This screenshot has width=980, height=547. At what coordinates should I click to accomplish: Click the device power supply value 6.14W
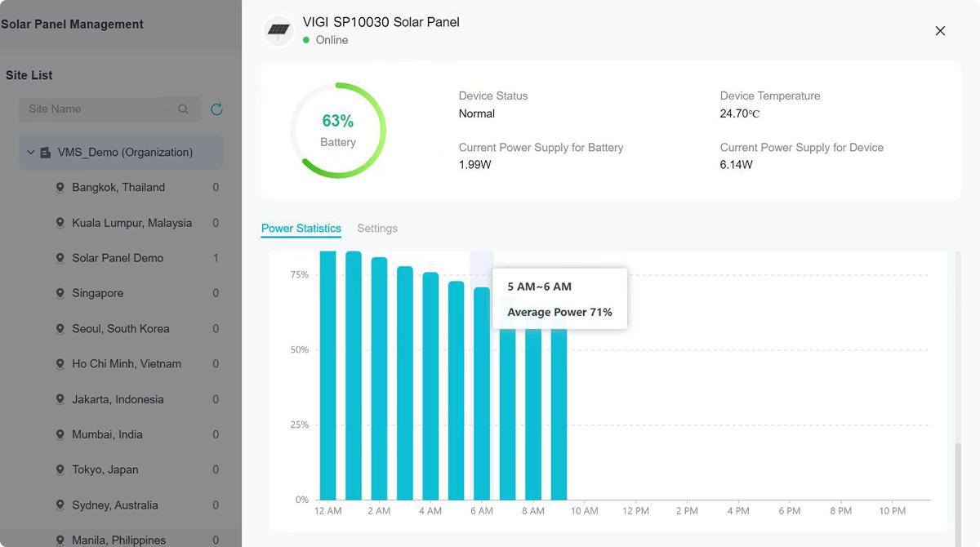pos(737,165)
